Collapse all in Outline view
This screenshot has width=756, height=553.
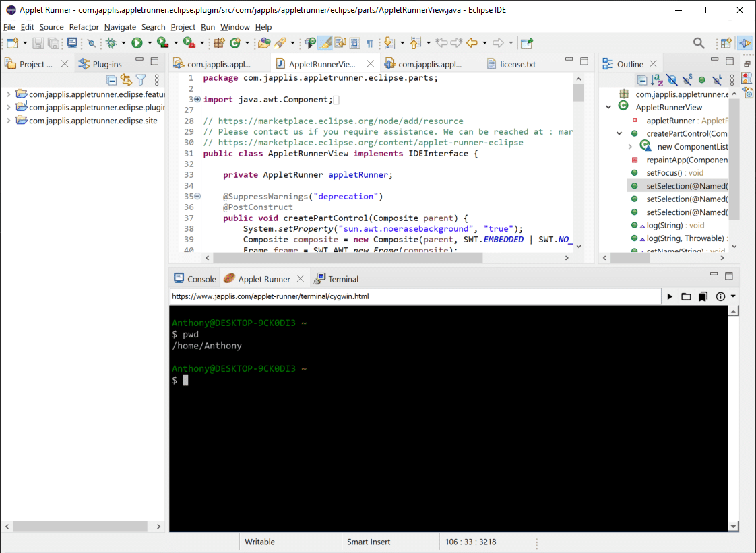(641, 80)
